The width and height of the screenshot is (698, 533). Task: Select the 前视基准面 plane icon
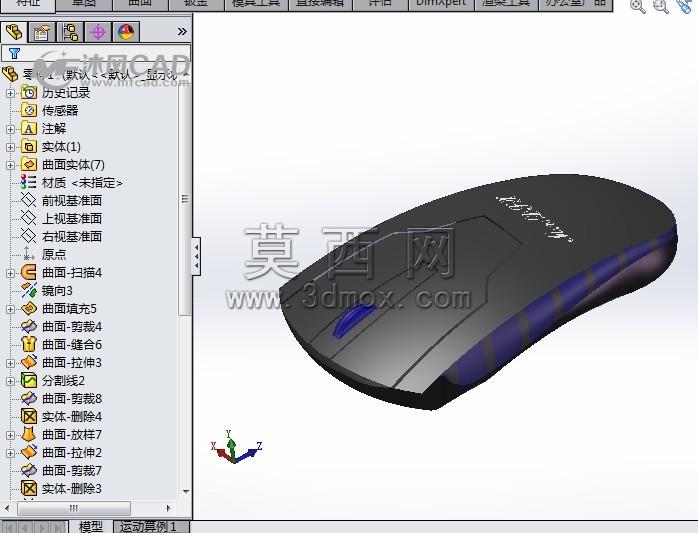coord(29,200)
